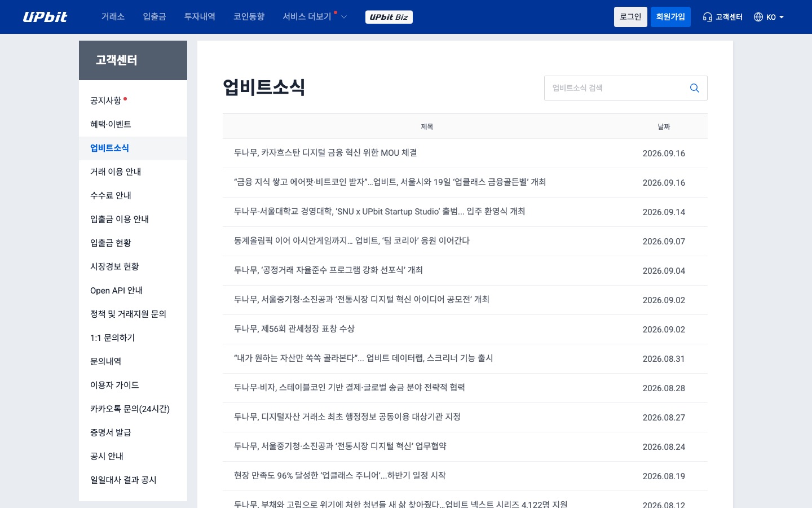The width and height of the screenshot is (812, 508).
Task: Open the 업클래스 금융골든벨 개최 article
Action: click(x=390, y=182)
